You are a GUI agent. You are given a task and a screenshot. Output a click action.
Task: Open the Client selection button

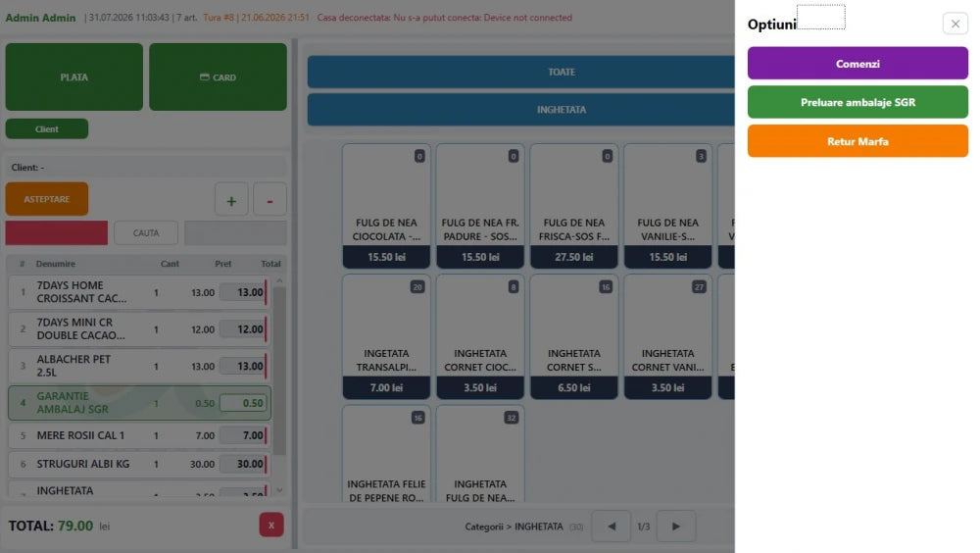point(47,128)
